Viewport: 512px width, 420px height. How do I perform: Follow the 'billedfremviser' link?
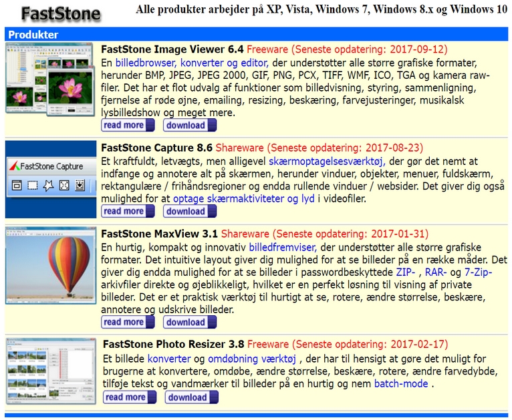[x=283, y=247]
